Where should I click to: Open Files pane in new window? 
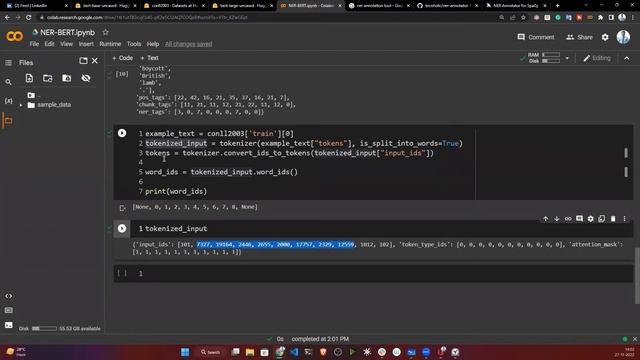coord(83,61)
